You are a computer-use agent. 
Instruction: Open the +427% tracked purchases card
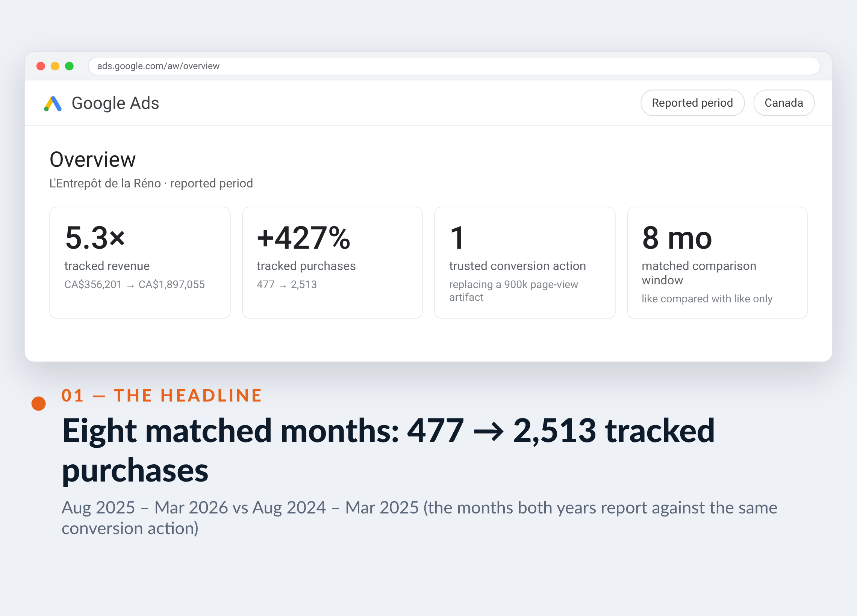[x=332, y=263]
